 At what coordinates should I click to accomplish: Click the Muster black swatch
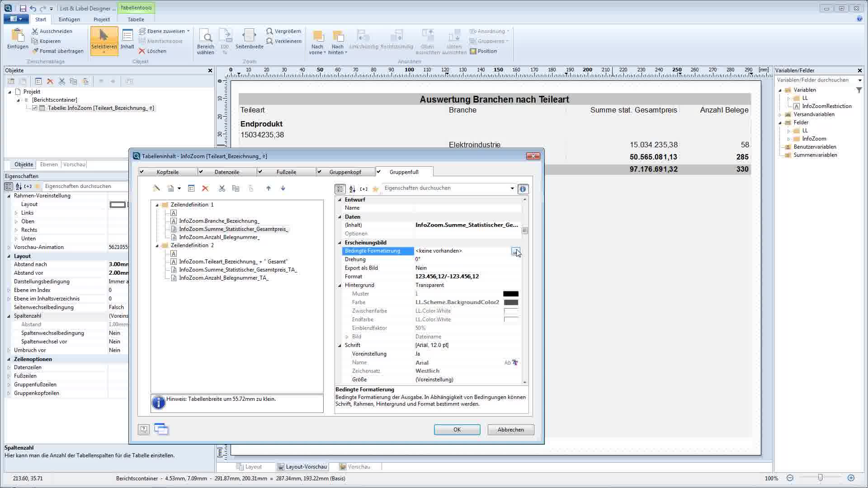(x=511, y=294)
